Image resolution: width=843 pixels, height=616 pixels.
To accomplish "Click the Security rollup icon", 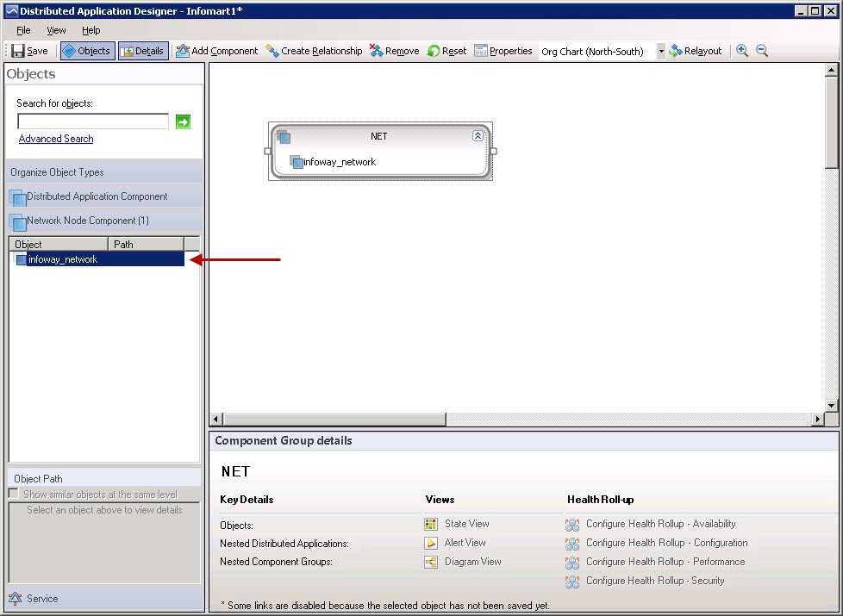I will pyautogui.click(x=572, y=582).
